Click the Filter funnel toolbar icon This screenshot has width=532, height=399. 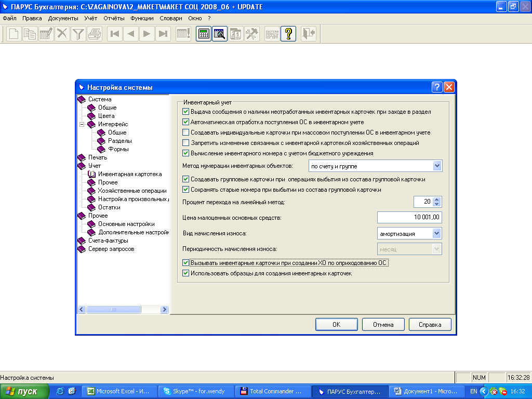[x=78, y=34]
